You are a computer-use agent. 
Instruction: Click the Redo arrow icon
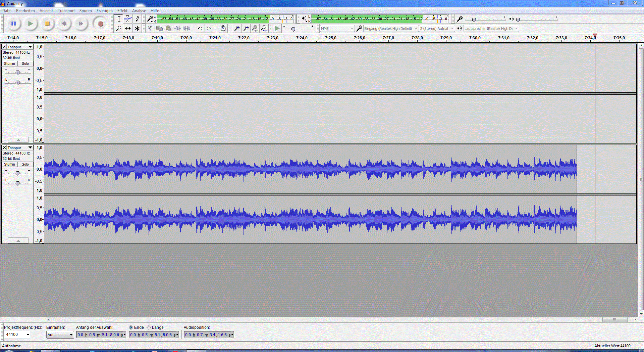pyautogui.click(x=209, y=29)
